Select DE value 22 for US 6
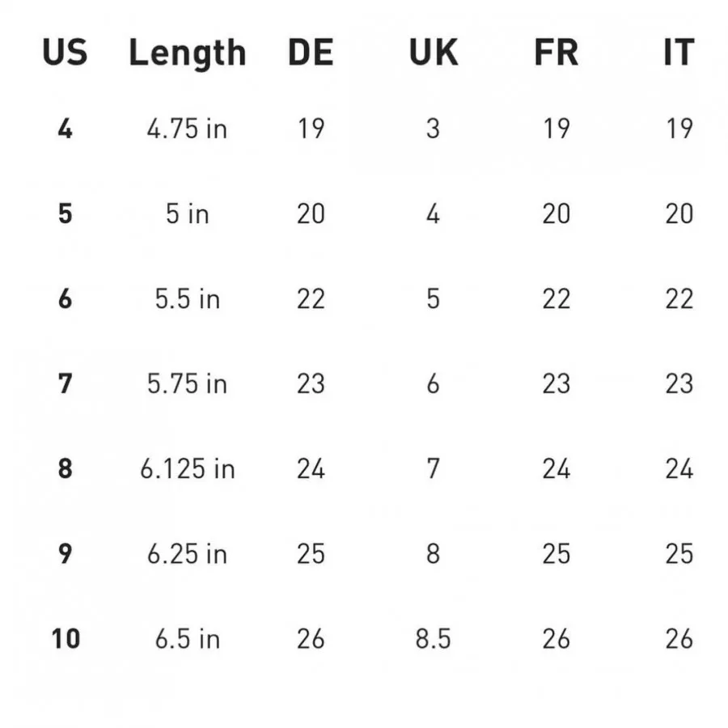Image resolution: width=728 pixels, height=728 pixels. pos(311,298)
